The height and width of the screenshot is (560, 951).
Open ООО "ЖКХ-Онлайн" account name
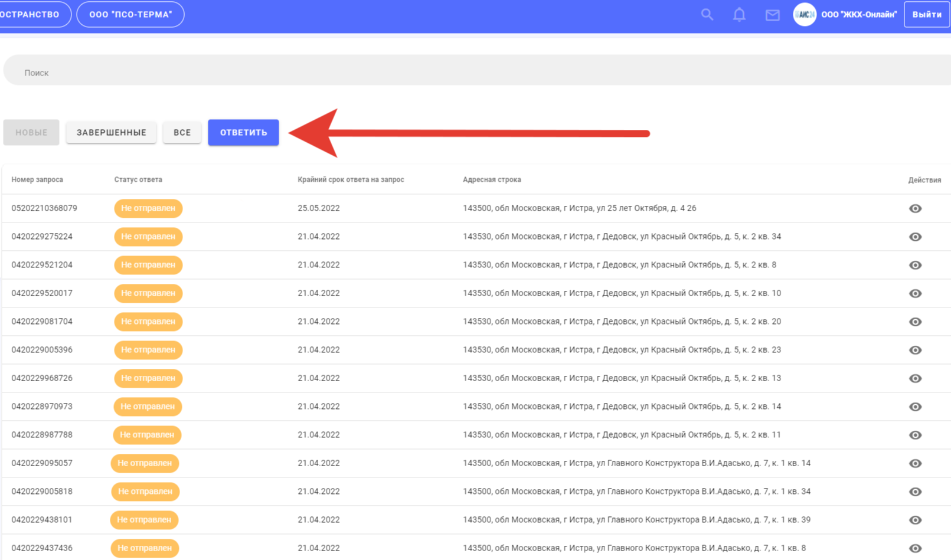859,15
